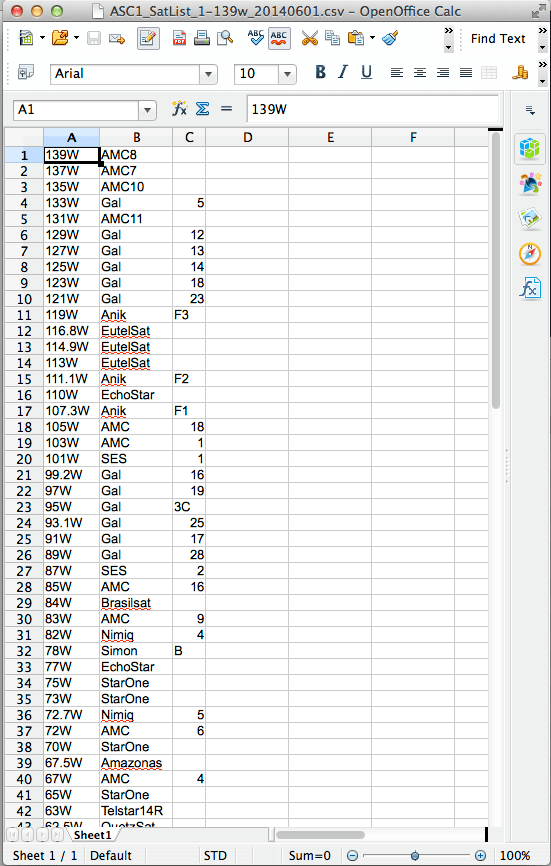
Task: Click the next sheet navigation arrow
Action: click(42, 834)
